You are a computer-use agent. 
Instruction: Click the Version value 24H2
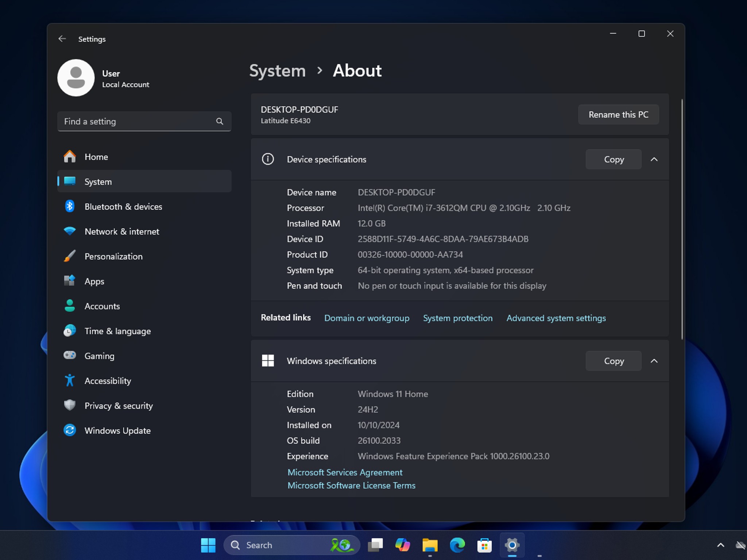coord(368,409)
